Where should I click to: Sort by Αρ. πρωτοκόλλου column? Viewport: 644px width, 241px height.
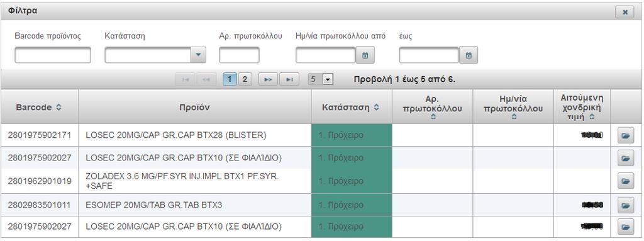(x=433, y=117)
